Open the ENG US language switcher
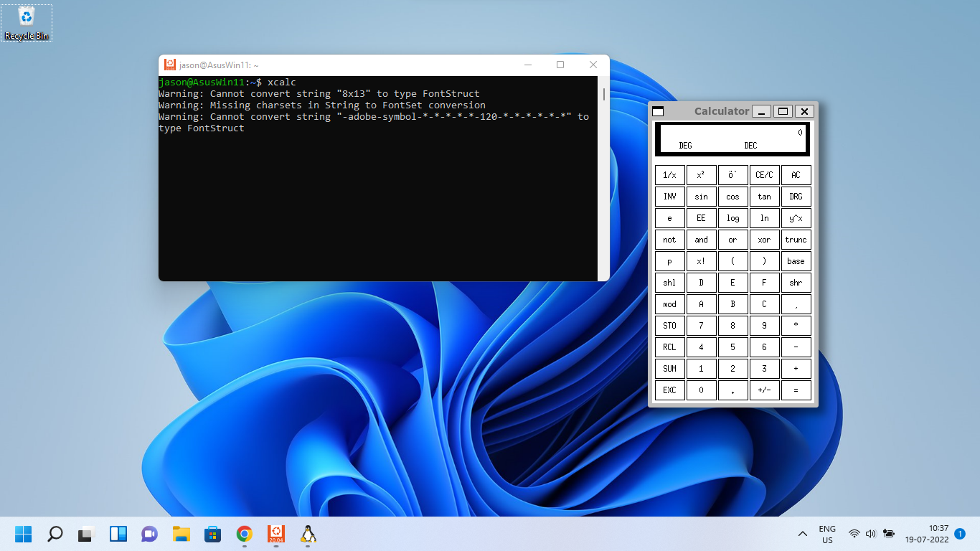The width and height of the screenshot is (980, 551). tap(827, 534)
